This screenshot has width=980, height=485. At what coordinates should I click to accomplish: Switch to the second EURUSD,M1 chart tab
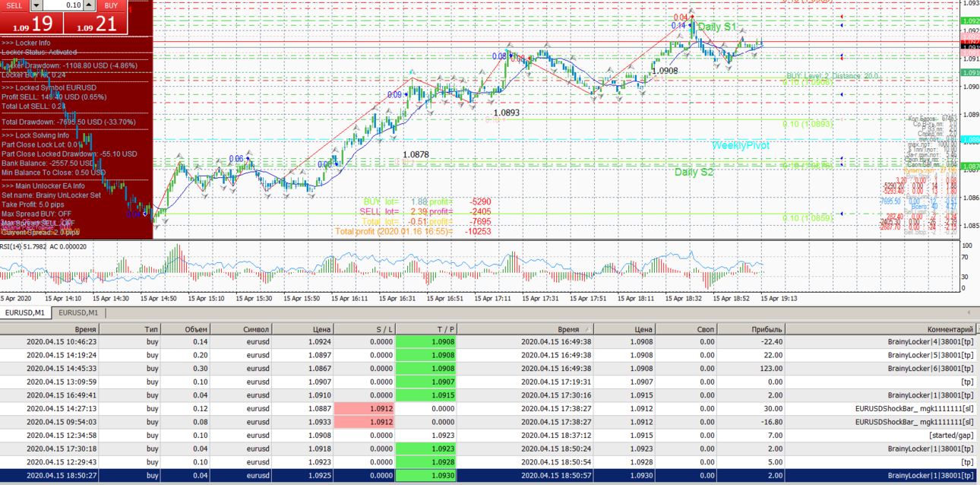click(x=79, y=312)
